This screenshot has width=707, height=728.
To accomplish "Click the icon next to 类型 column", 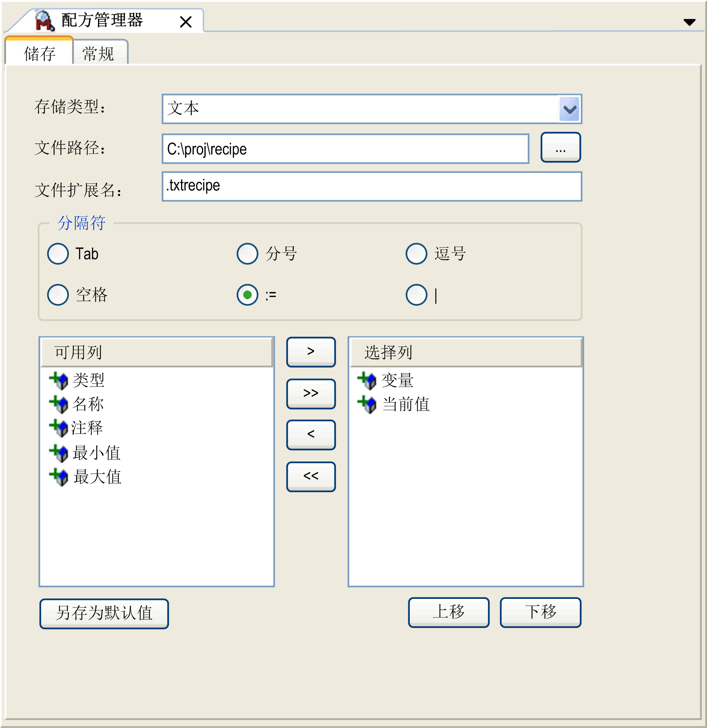I will [x=58, y=380].
